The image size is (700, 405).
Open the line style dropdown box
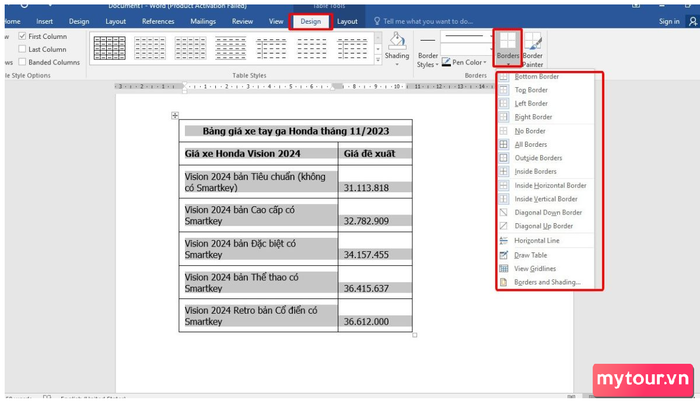[467, 36]
